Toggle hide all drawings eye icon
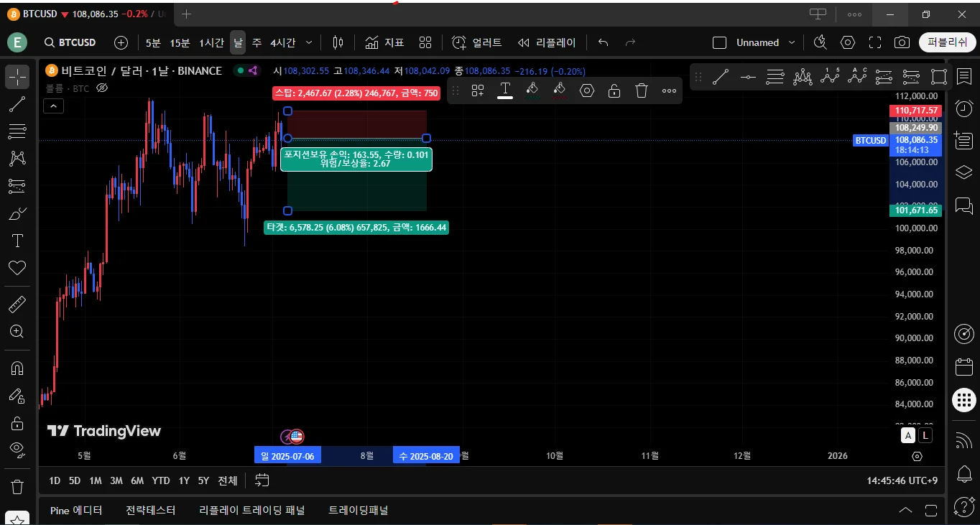Viewport: 980px width, 525px height. [x=17, y=450]
